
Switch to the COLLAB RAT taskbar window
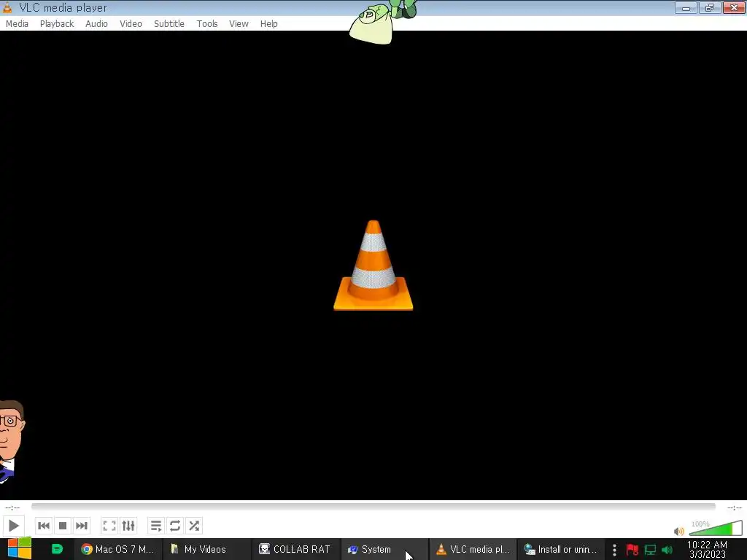(x=295, y=549)
